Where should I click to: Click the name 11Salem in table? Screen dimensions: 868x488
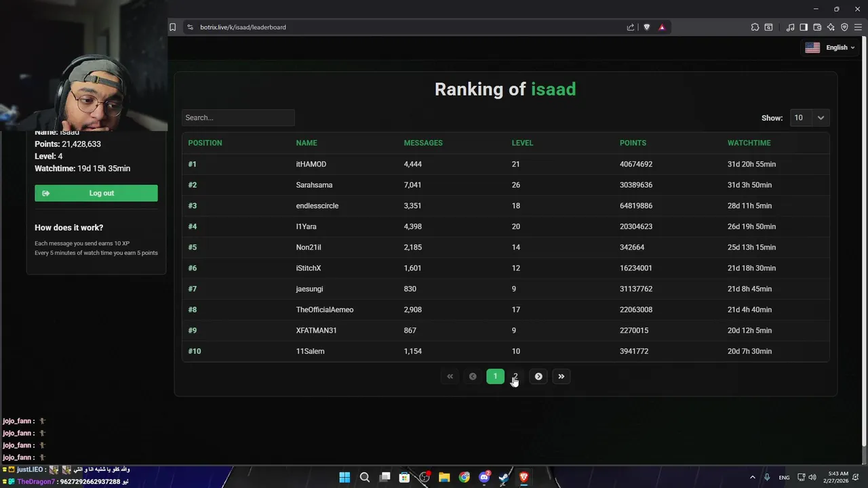tap(310, 351)
